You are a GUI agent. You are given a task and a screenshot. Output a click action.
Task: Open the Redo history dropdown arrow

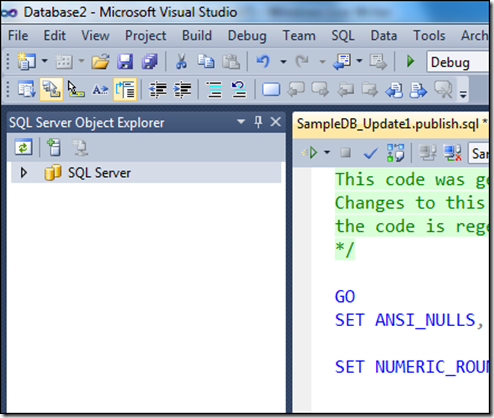point(322,62)
